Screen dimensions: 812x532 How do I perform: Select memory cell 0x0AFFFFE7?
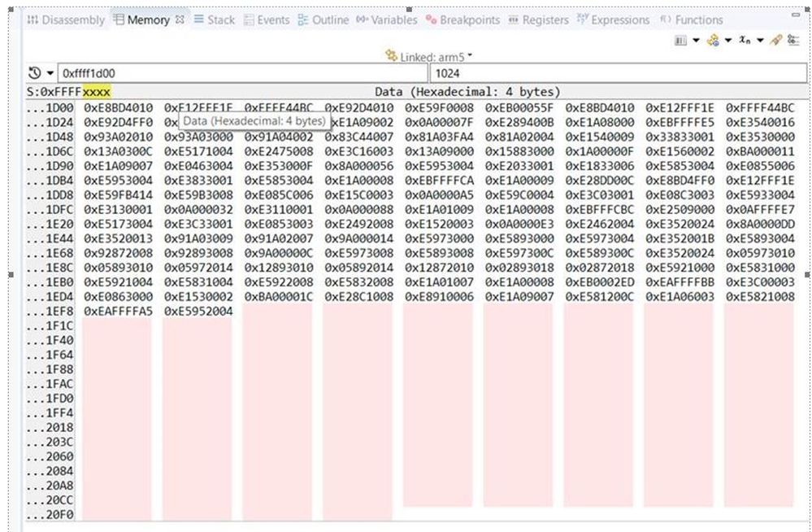click(x=760, y=210)
